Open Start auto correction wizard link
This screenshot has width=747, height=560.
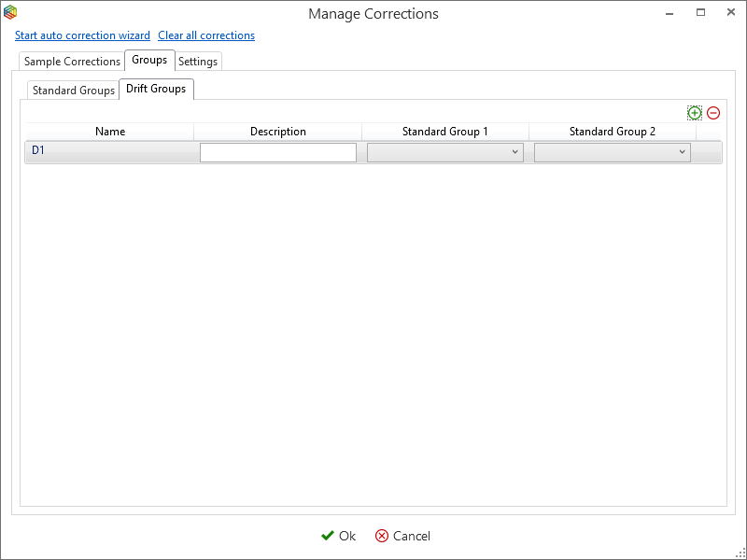click(82, 35)
